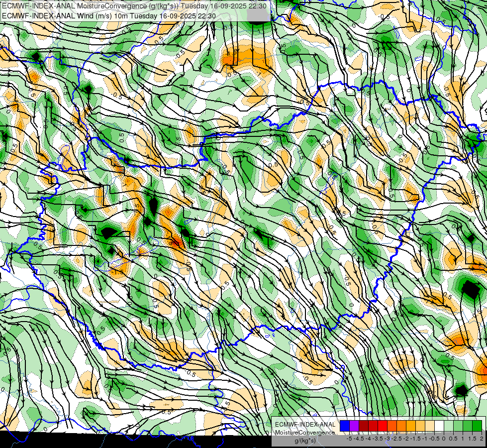This screenshot has width=487, height=448.
Task: Choose legend swatch between -1.5 and -1
Action: pyautogui.click(x=420, y=426)
